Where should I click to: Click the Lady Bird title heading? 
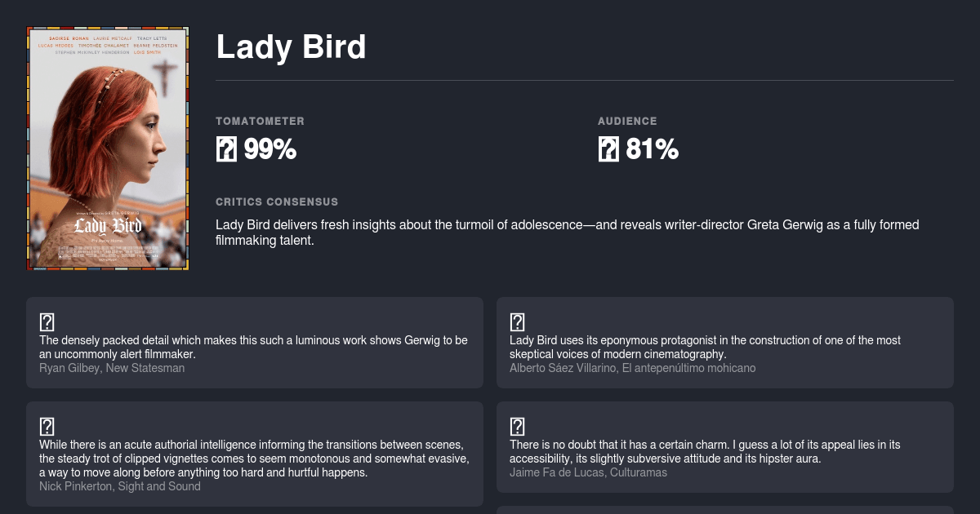(291, 47)
